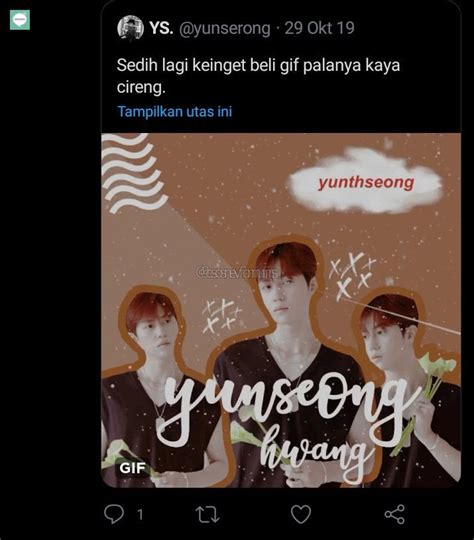The width and height of the screenshot is (474, 540).
Task: Click the reply count number 1
Action: (x=140, y=515)
